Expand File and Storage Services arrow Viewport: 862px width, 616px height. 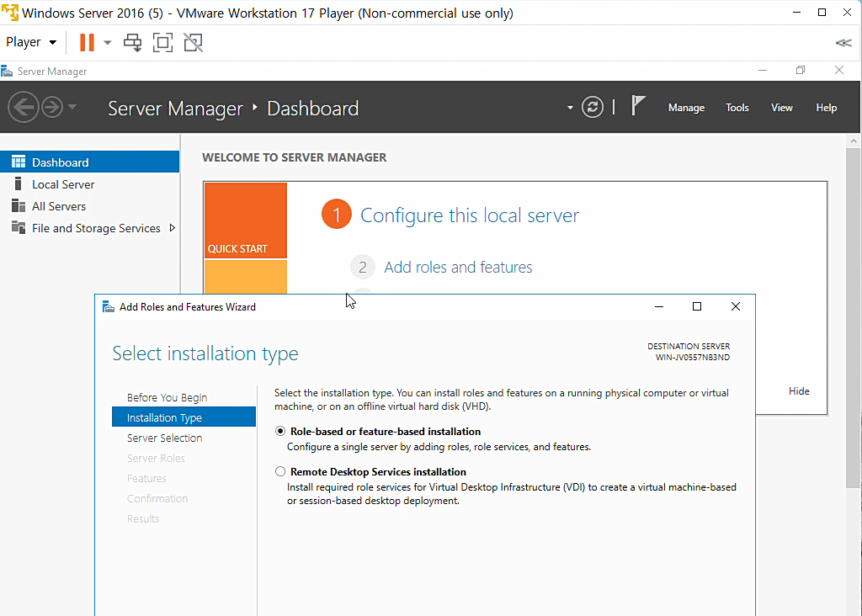pyautogui.click(x=172, y=227)
